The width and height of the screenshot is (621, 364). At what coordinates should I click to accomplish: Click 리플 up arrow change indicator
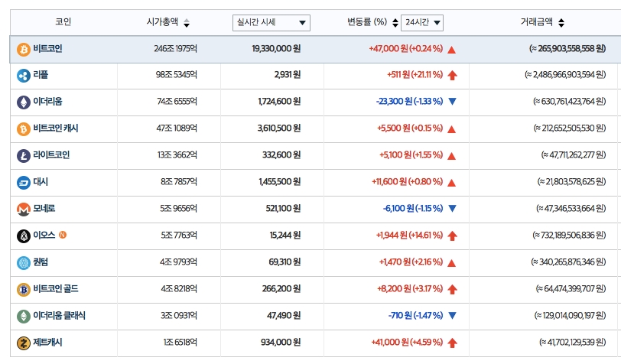pyautogui.click(x=452, y=75)
